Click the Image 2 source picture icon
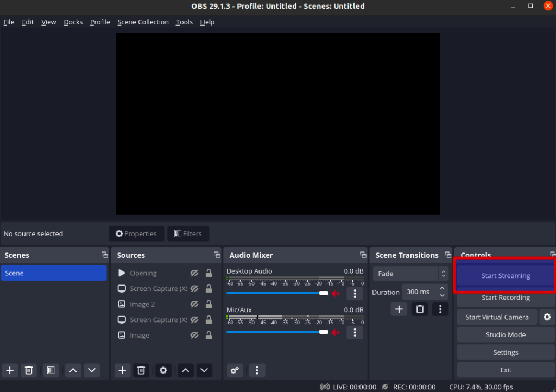 pyautogui.click(x=122, y=304)
